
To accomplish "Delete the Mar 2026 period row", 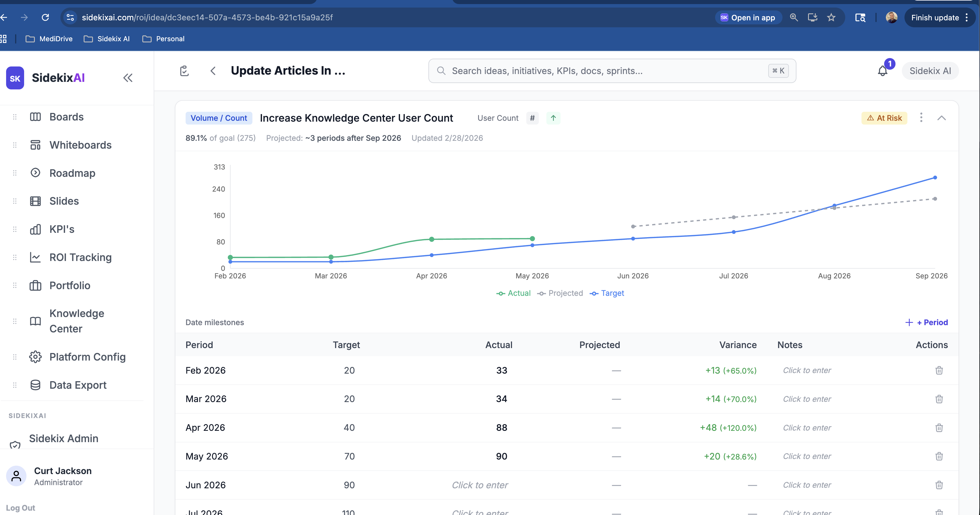I will click(939, 399).
